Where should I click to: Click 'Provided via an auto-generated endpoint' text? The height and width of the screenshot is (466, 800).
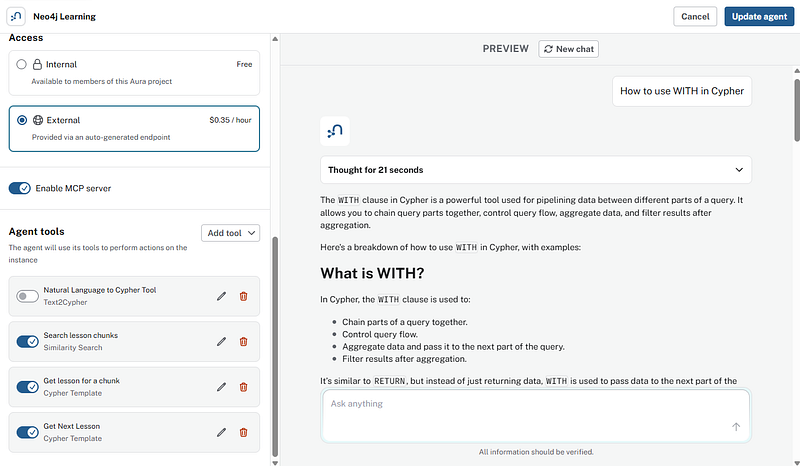(101, 137)
